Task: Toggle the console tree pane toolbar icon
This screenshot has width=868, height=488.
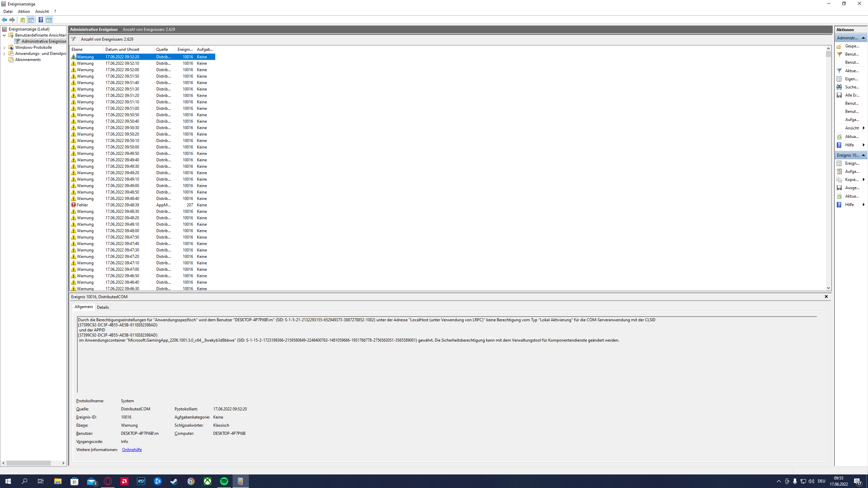Action: pos(31,20)
